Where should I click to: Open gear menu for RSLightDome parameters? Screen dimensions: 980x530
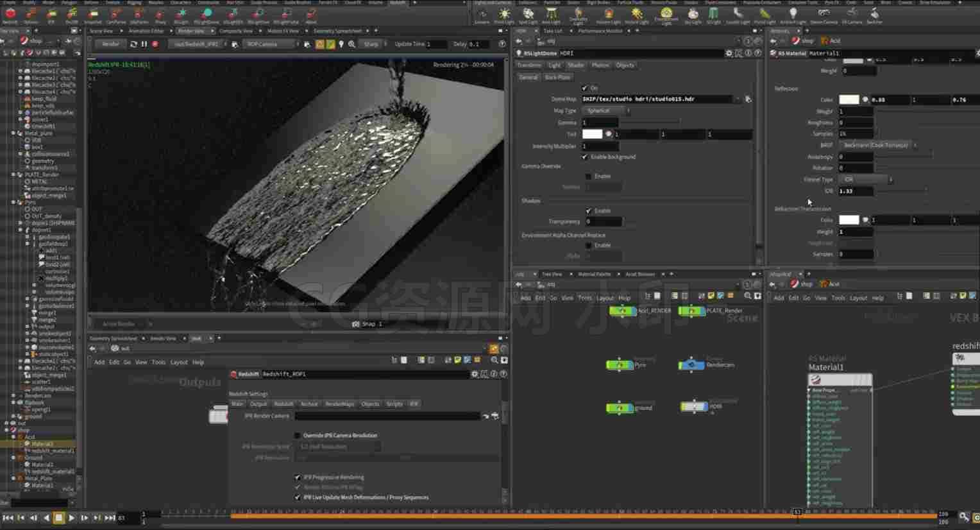coord(729,53)
